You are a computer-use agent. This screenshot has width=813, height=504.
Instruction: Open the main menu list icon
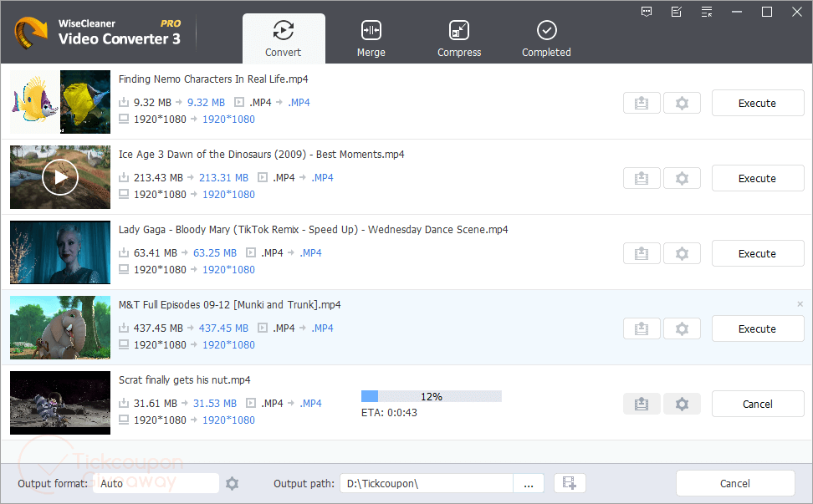click(x=707, y=12)
